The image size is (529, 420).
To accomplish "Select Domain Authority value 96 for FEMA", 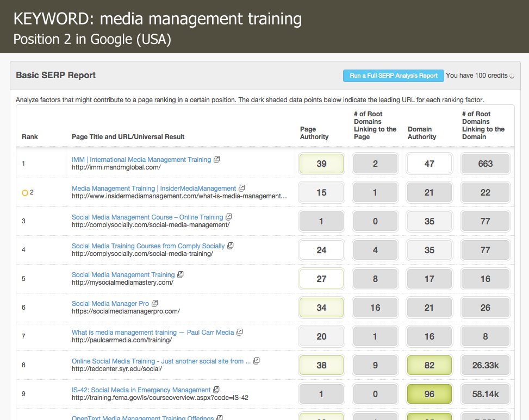I will tap(429, 394).
